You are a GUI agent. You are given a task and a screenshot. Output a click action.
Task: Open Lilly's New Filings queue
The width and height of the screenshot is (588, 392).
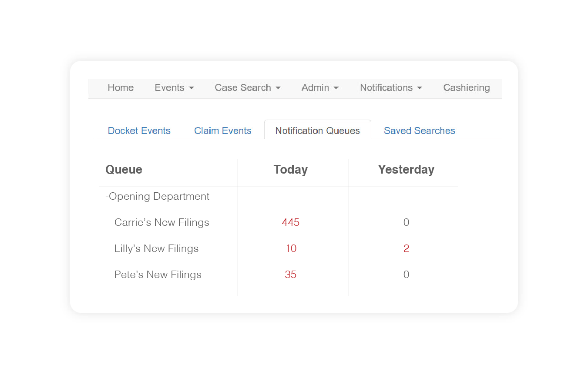coord(156,248)
